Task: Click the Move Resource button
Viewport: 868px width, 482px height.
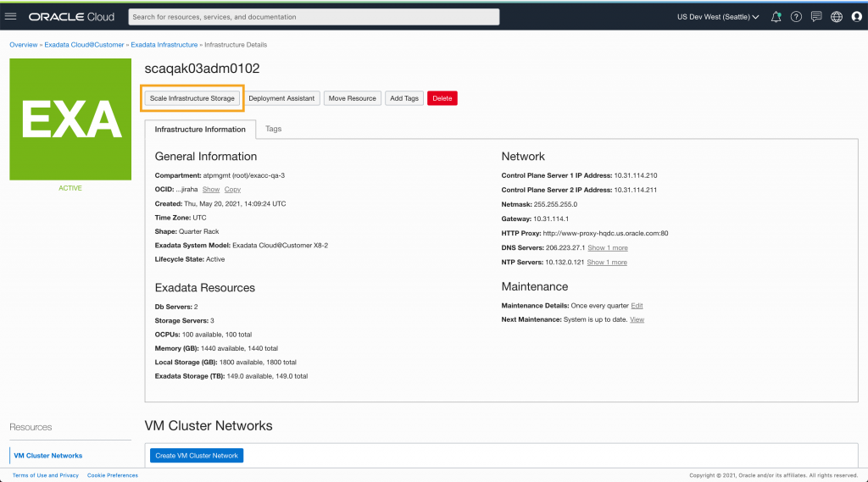Action: 352,98
